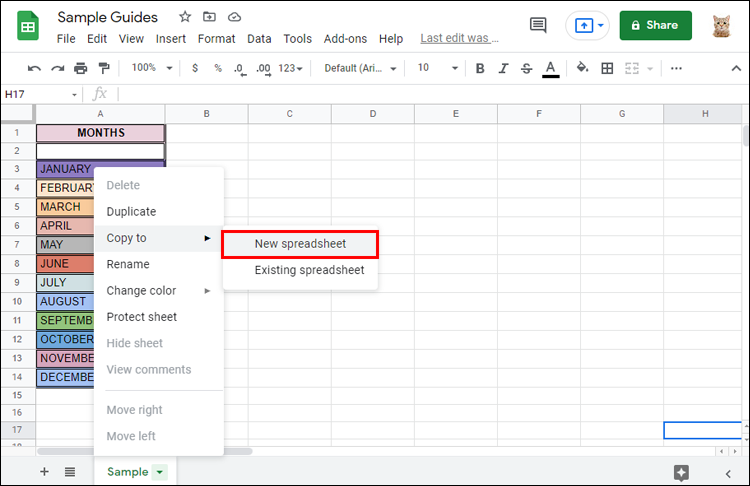Open present dropdown arrow

click(601, 25)
